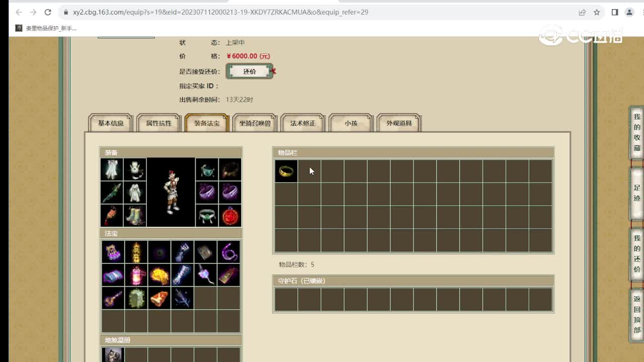Viewport: 644px width, 362px height.
Task: Click the 还价 bargain button
Action: pos(250,71)
